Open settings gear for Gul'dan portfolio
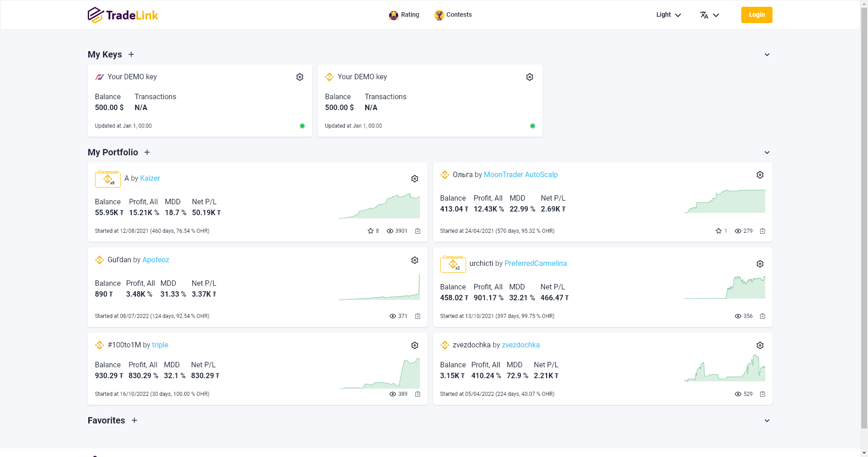Screen dimensions: 868x457 415,260
